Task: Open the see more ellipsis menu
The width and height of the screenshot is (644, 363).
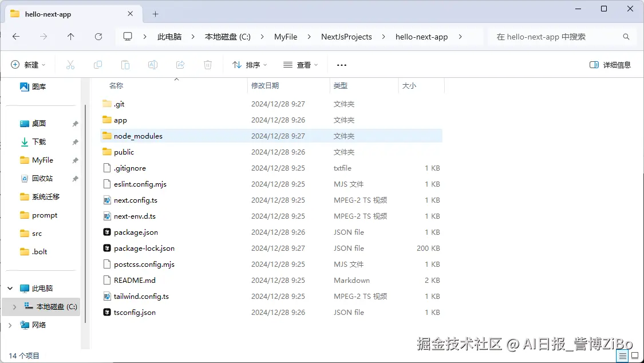Action: (x=342, y=65)
